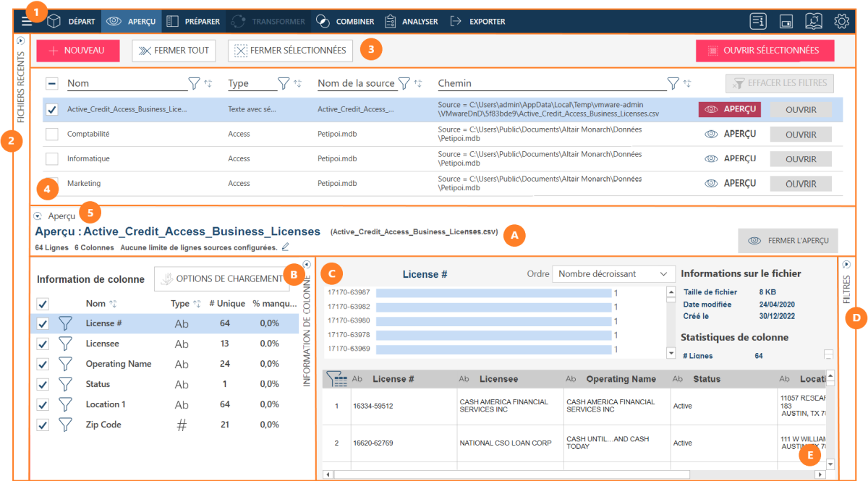Select the Status row in column list

(98, 384)
